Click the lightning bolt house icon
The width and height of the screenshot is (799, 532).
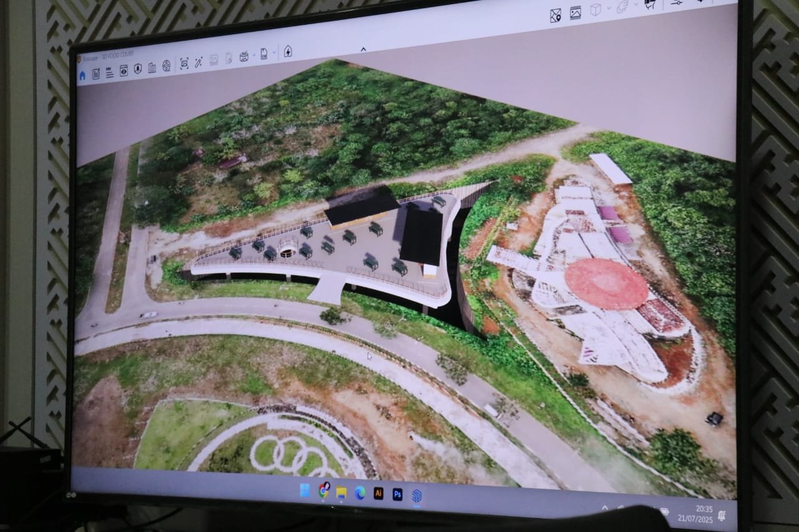288,51
